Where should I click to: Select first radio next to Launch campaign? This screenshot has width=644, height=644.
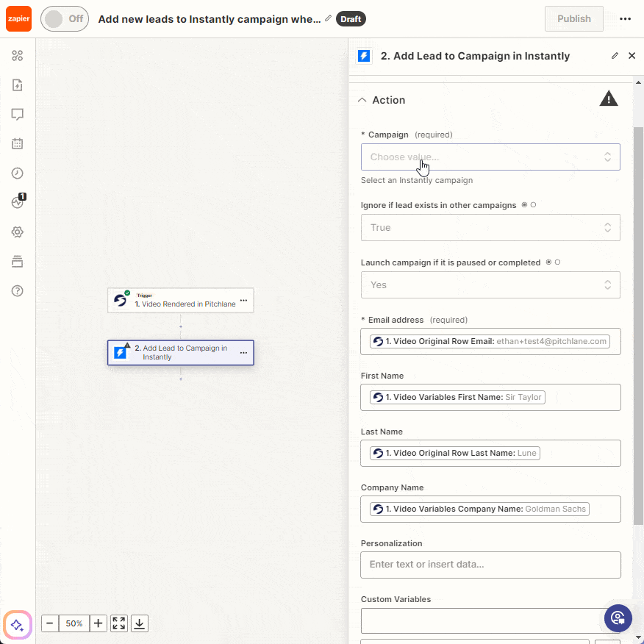coord(548,262)
